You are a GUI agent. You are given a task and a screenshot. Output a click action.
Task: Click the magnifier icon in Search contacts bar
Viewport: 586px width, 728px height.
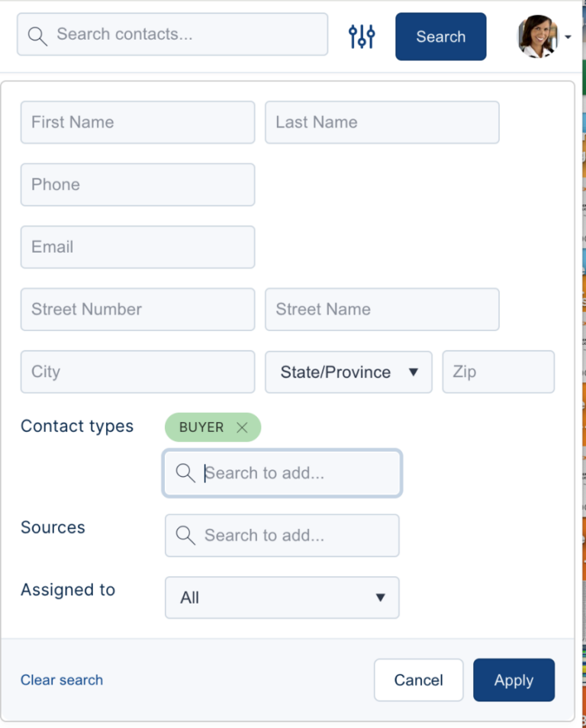tap(38, 35)
